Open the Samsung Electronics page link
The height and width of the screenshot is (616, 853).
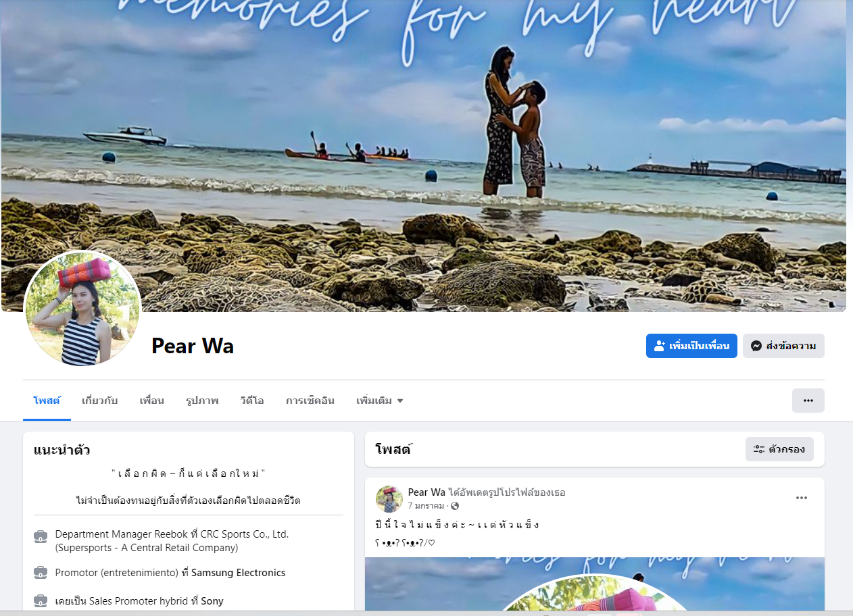(x=239, y=573)
